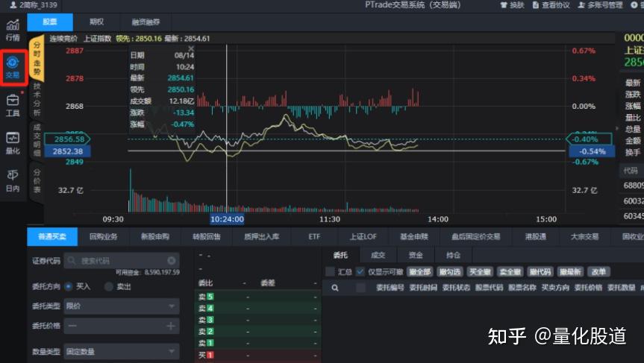Open the 新股申购 IPO subscription tab
This screenshot has height=363, width=644.
(154, 237)
